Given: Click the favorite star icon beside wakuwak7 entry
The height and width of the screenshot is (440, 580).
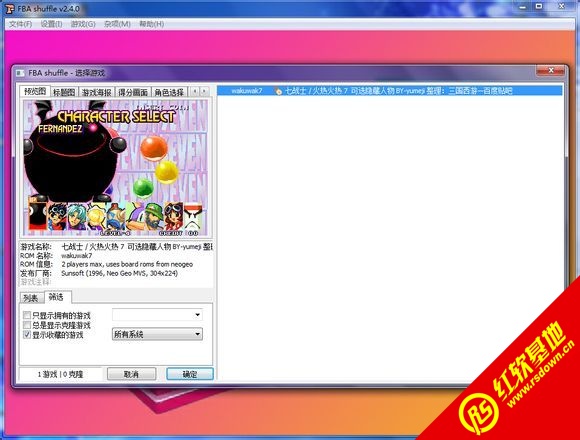Looking at the screenshot, I should coord(278,91).
